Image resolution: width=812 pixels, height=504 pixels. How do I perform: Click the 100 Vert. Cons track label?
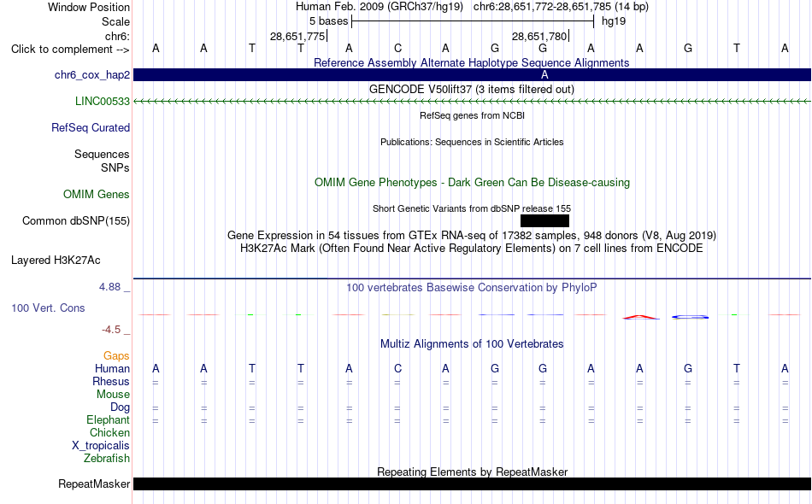48,308
